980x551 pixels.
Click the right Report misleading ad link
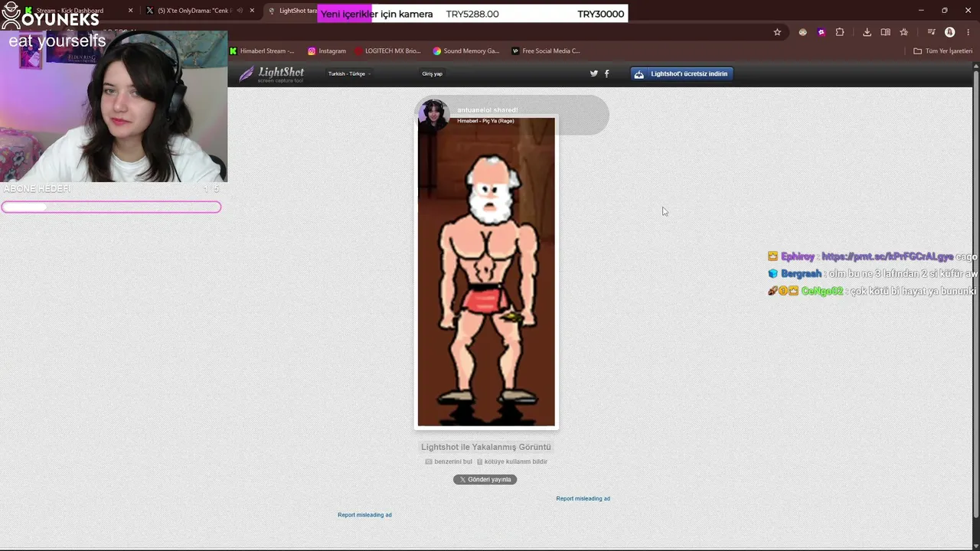point(583,499)
